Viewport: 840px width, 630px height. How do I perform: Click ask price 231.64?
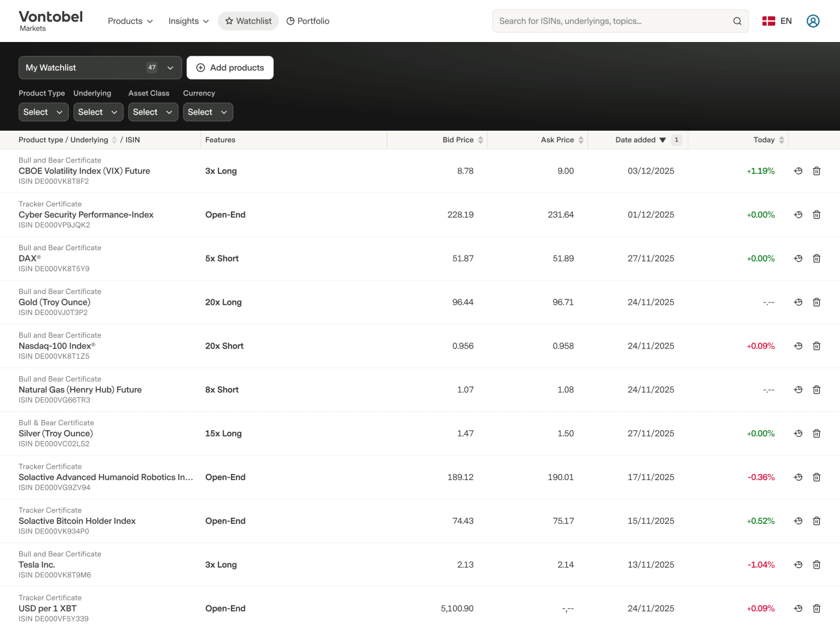(x=561, y=215)
